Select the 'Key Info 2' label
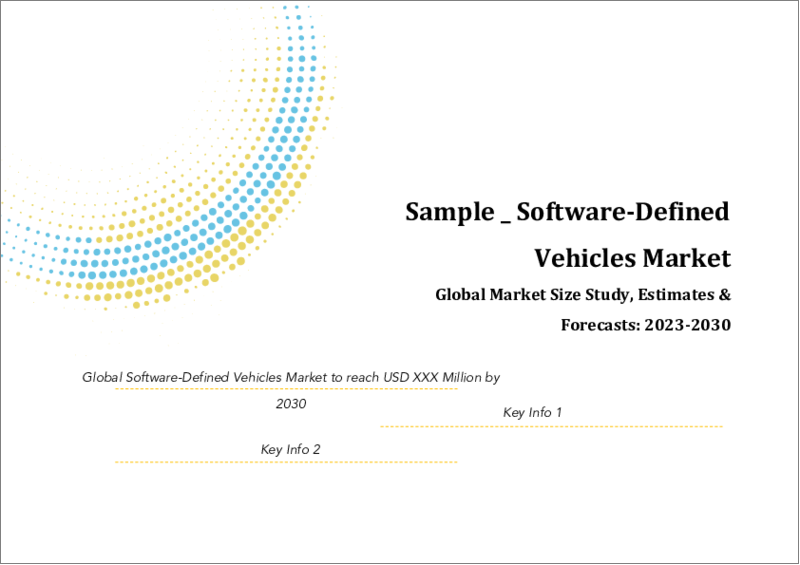 click(x=290, y=449)
